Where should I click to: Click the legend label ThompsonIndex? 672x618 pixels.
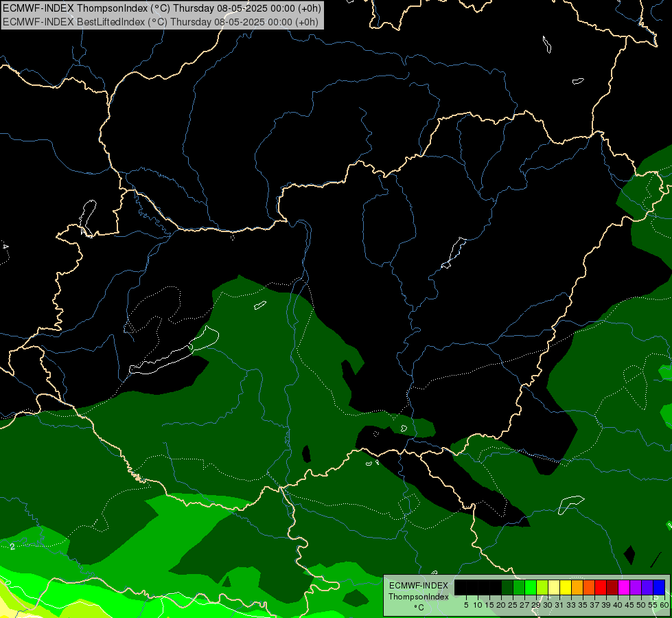coord(419,597)
